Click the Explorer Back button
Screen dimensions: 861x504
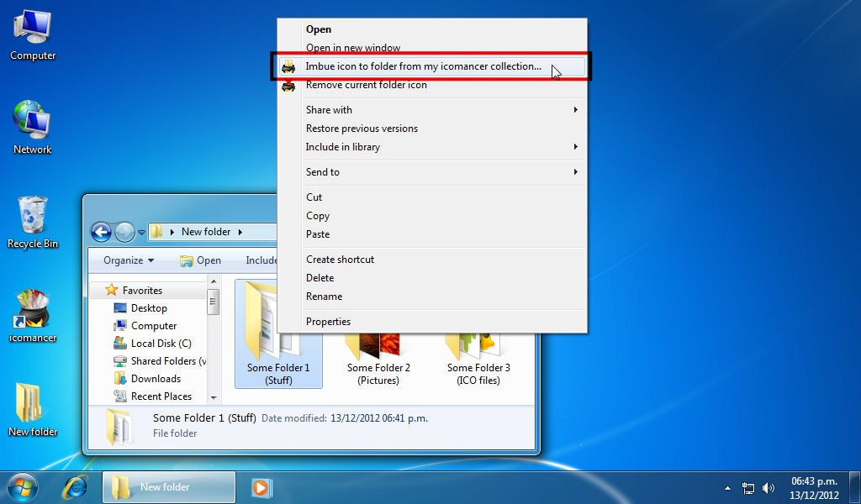point(101,232)
